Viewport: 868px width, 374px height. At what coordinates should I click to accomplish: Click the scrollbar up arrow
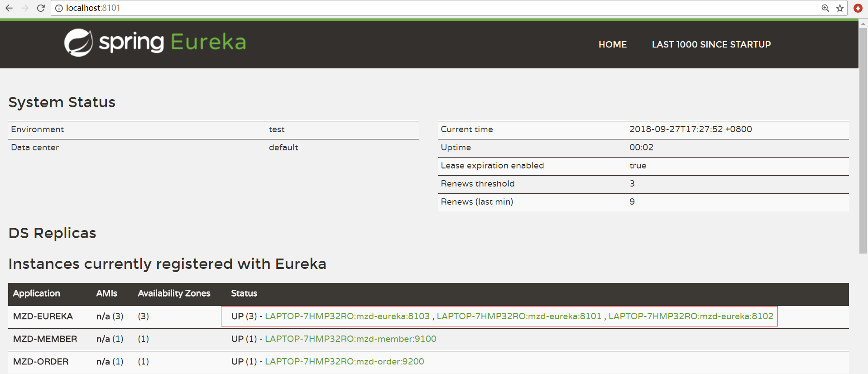[863, 23]
